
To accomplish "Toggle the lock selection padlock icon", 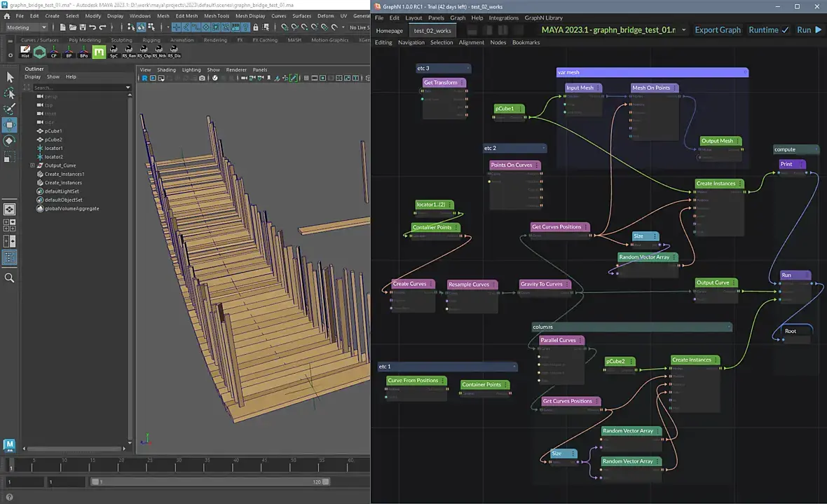I will coord(256,27).
